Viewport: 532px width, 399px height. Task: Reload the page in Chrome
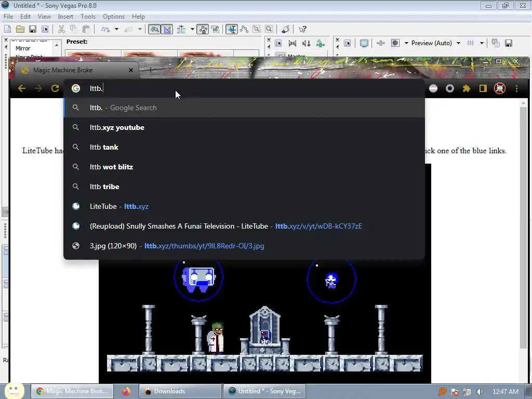coord(55,88)
